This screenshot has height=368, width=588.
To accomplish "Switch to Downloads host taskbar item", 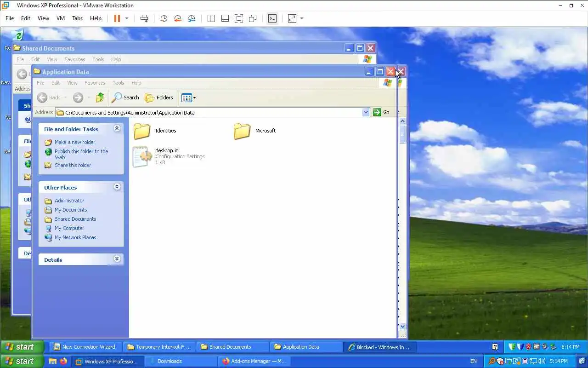I will 181,361.
